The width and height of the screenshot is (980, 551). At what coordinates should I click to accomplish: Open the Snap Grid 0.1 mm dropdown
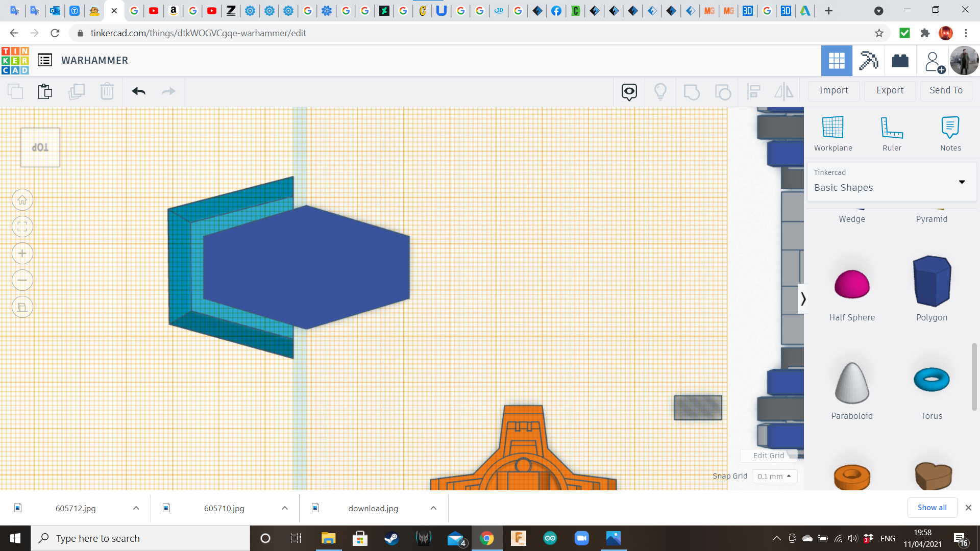(774, 476)
